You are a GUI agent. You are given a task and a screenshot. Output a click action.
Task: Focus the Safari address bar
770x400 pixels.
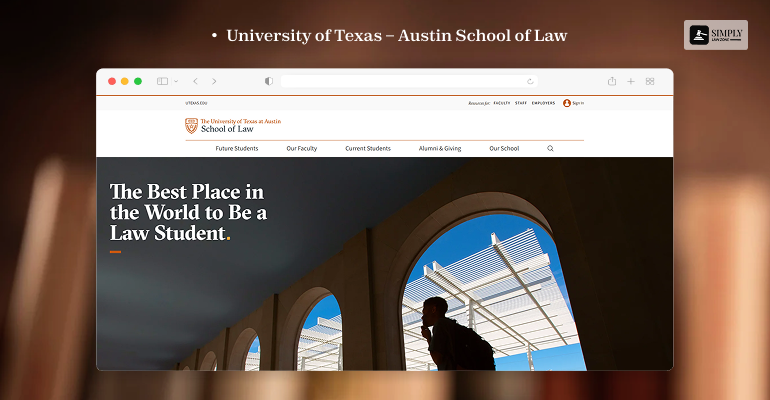tap(400, 81)
